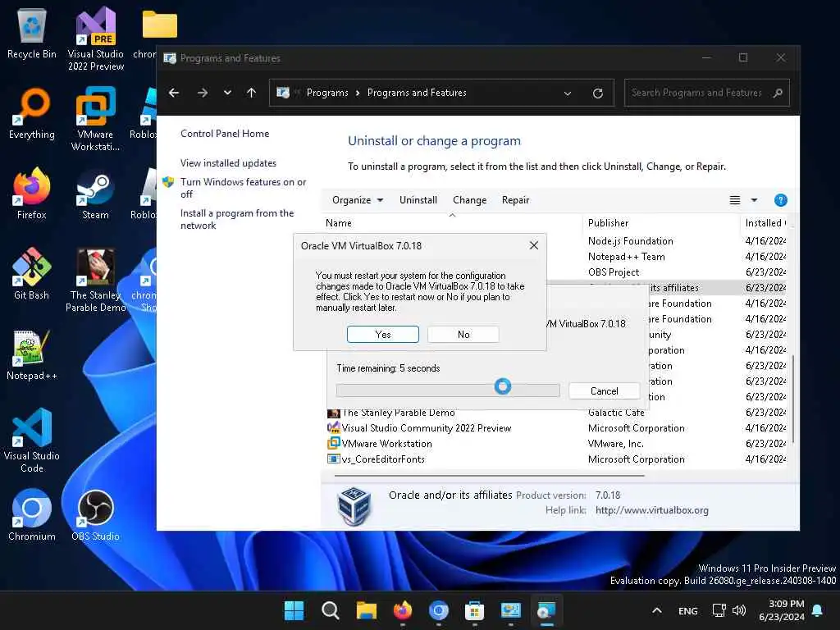The width and height of the screenshot is (840, 630).
Task: Click the uninstall progress bar
Action: click(448, 390)
